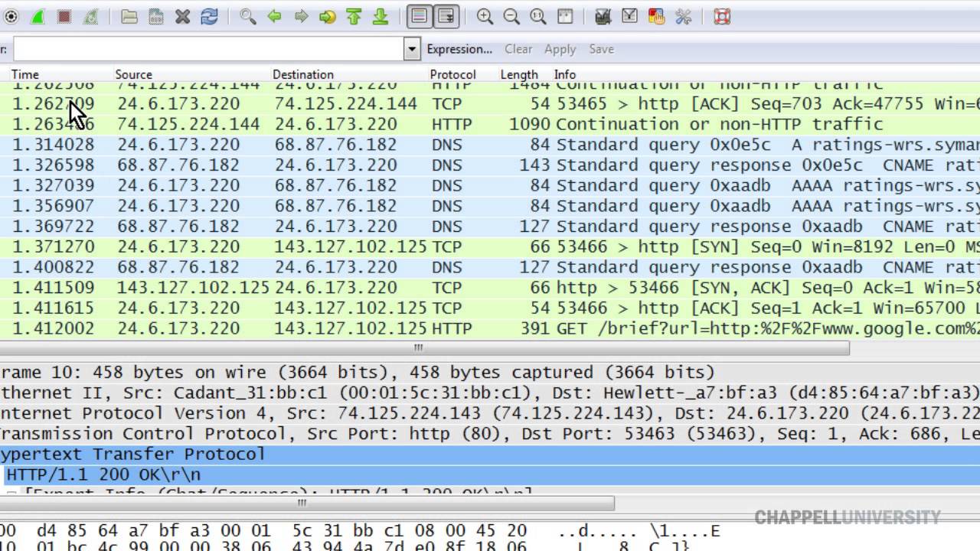Click the Info column header
Screen dimensions: 980x551
pyautogui.click(x=565, y=74)
